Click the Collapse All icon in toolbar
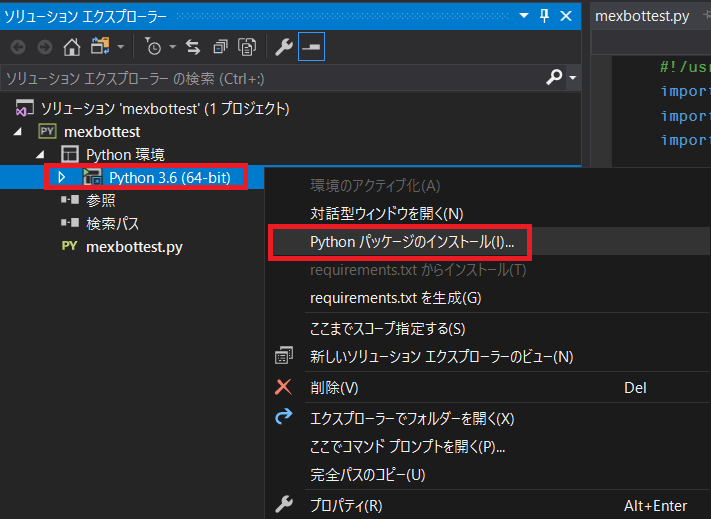 pyautogui.click(x=220, y=47)
